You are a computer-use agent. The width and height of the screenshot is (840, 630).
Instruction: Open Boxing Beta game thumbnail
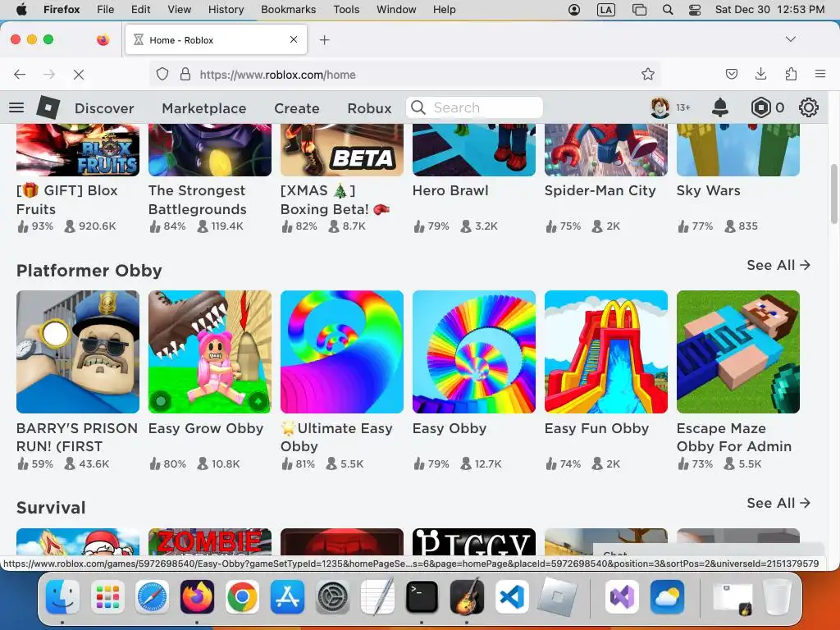342,150
